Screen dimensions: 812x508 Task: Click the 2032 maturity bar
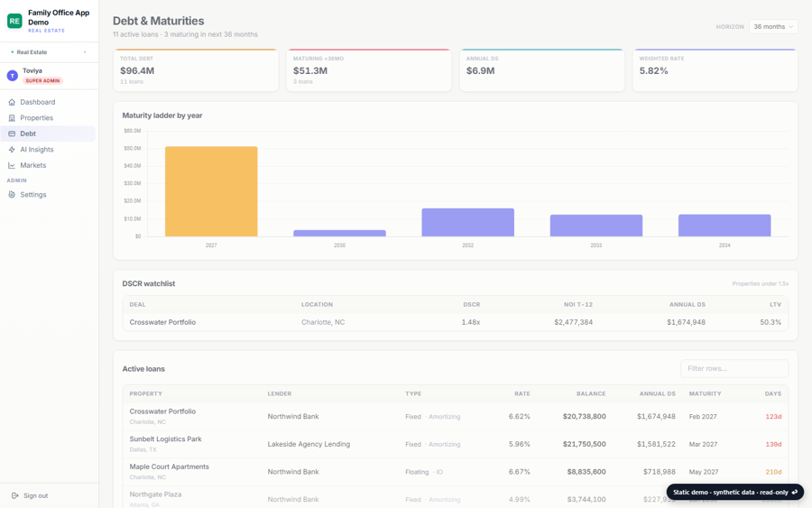(x=468, y=223)
